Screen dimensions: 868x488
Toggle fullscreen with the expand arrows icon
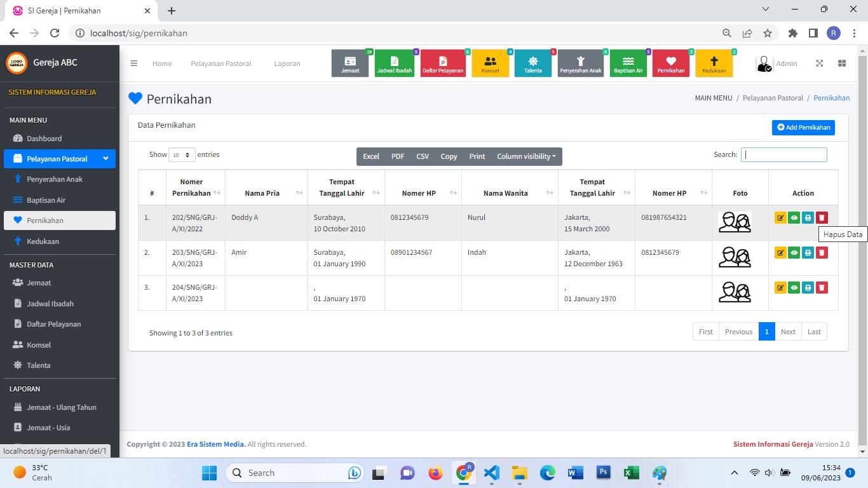click(x=820, y=64)
